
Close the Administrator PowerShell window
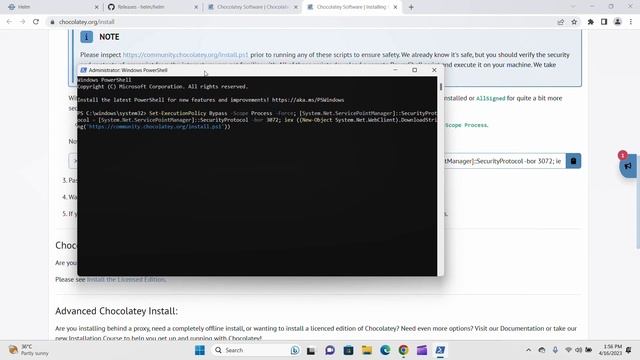[x=434, y=70]
